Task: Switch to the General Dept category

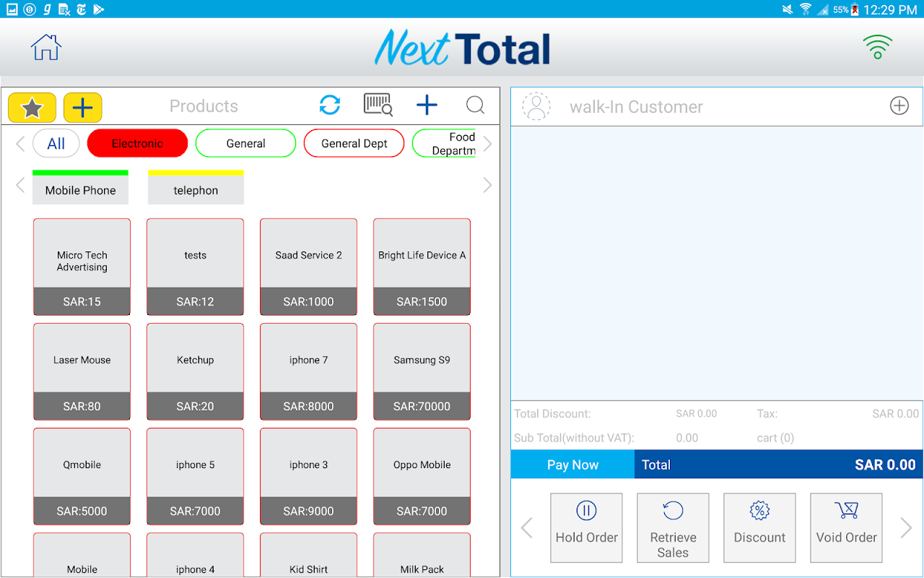Action: point(354,143)
